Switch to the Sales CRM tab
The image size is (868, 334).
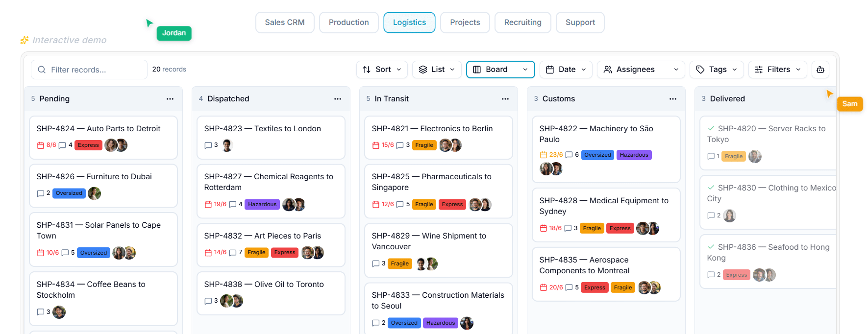point(285,23)
